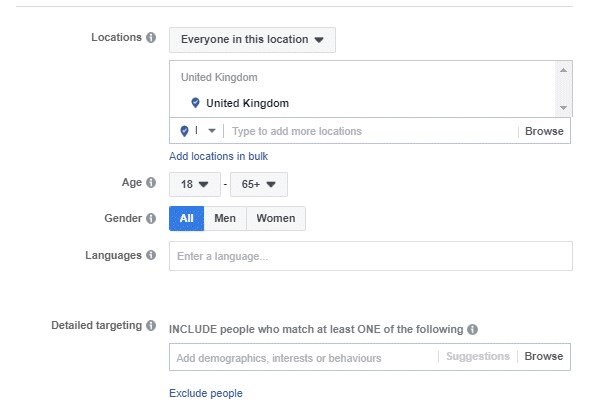The image size is (591, 404).
Task: Select Women gender option
Action: pyautogui.click(x=276, y=218)
